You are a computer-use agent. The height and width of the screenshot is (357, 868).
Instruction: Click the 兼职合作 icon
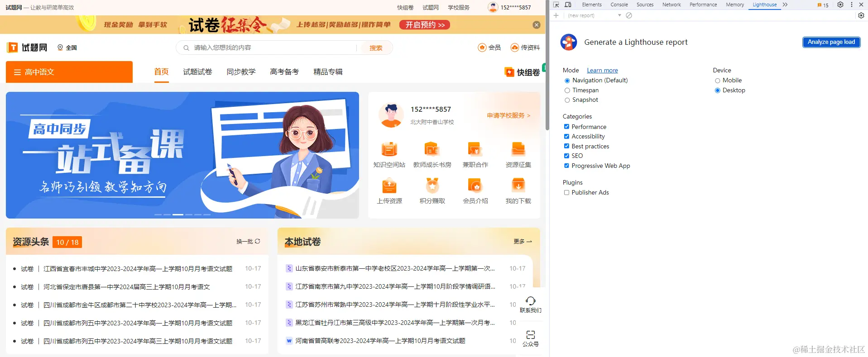pyautogui.click(x=475, y=149)
